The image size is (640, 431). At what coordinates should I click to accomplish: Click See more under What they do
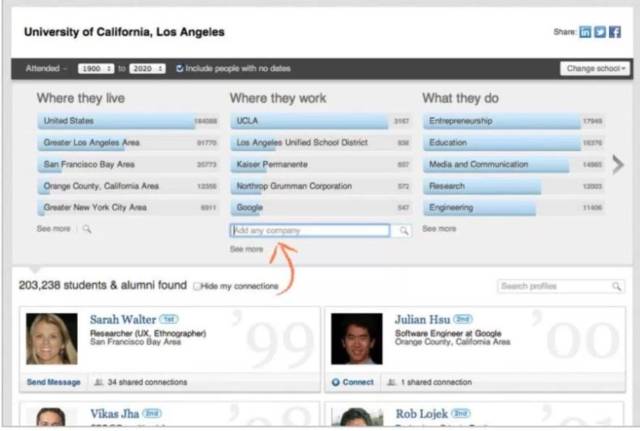point(439,229)
